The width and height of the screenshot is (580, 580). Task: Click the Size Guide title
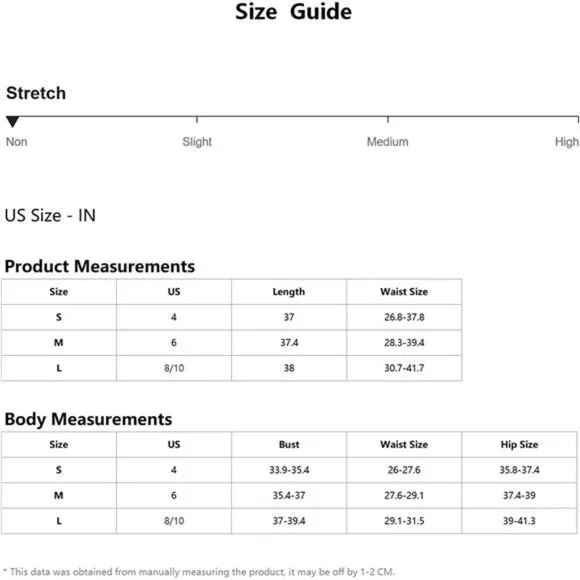(293, 12)
